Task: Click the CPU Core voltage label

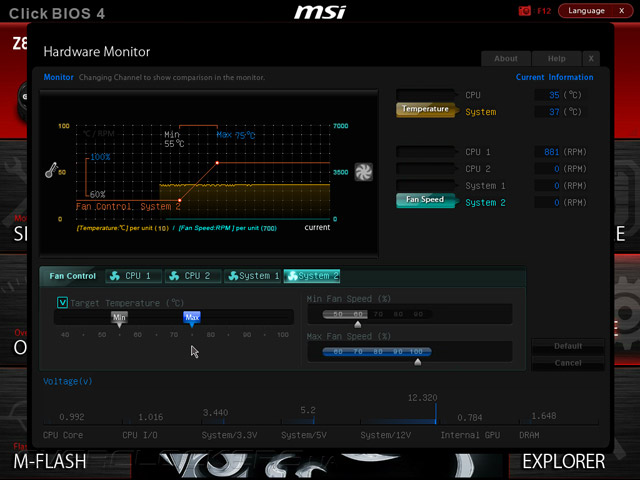Action: (63, 435)
